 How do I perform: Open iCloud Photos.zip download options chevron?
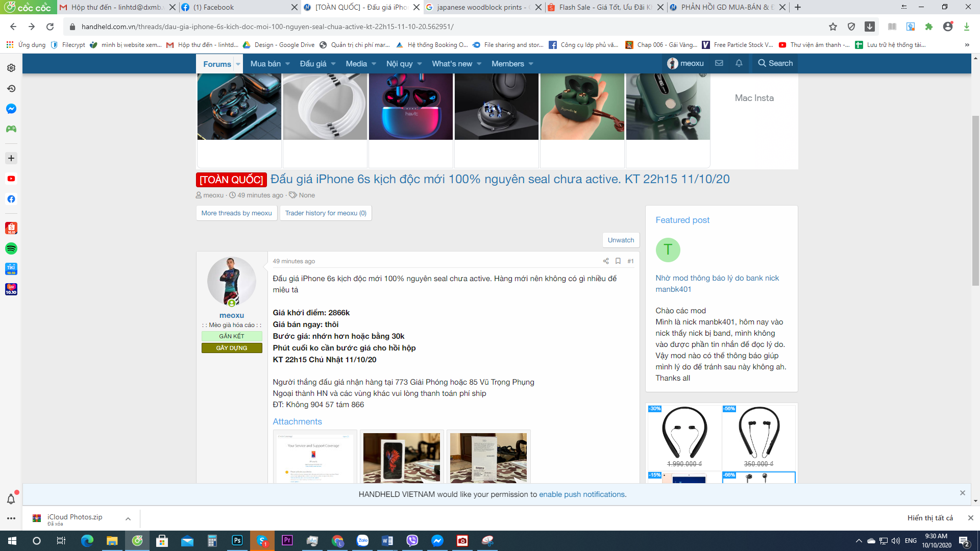128,519
